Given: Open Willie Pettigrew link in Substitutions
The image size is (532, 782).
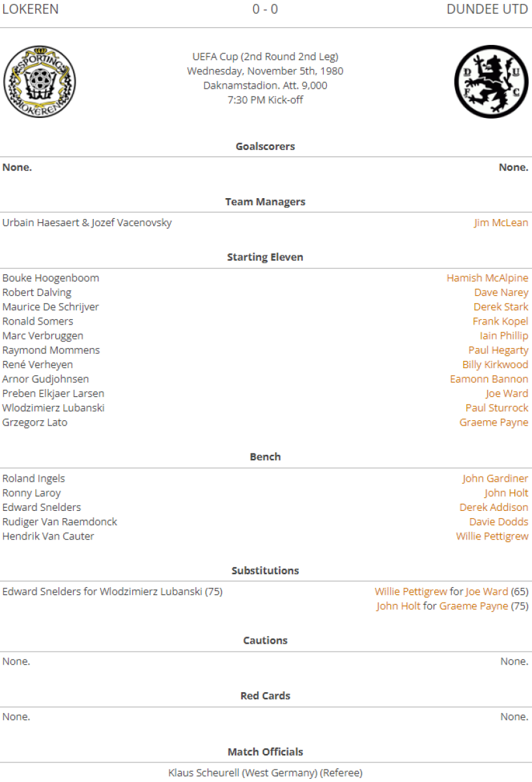Looking at the screenshot, I should pyautogui.click(x=411, y=592).
